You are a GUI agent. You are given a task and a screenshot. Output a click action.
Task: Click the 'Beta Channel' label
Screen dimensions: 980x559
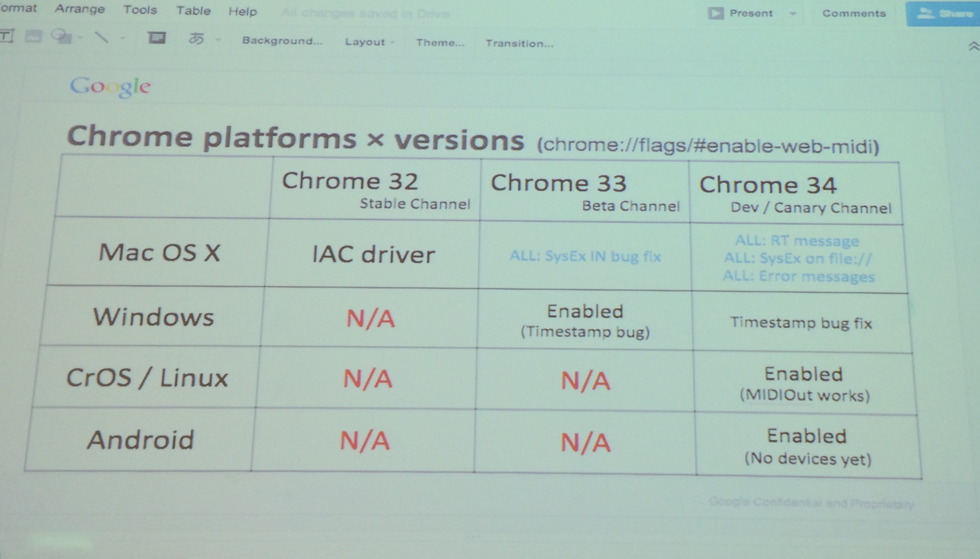coord(631,206)
